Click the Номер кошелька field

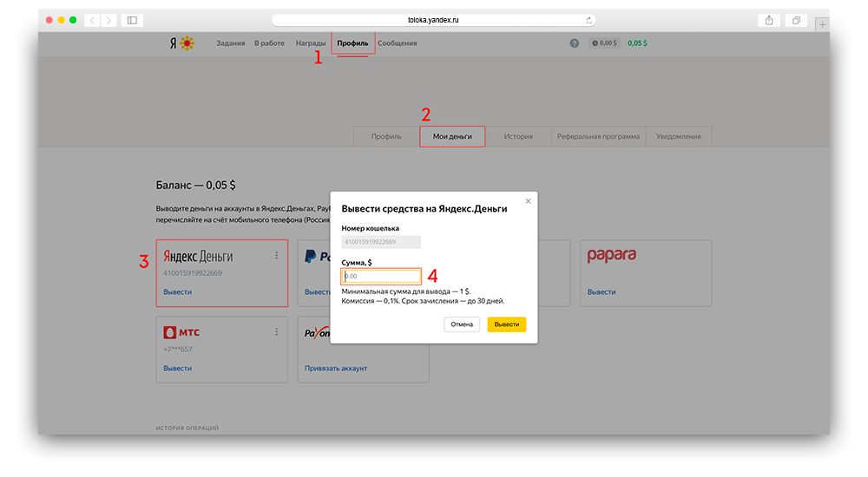[x=381, y=242]
